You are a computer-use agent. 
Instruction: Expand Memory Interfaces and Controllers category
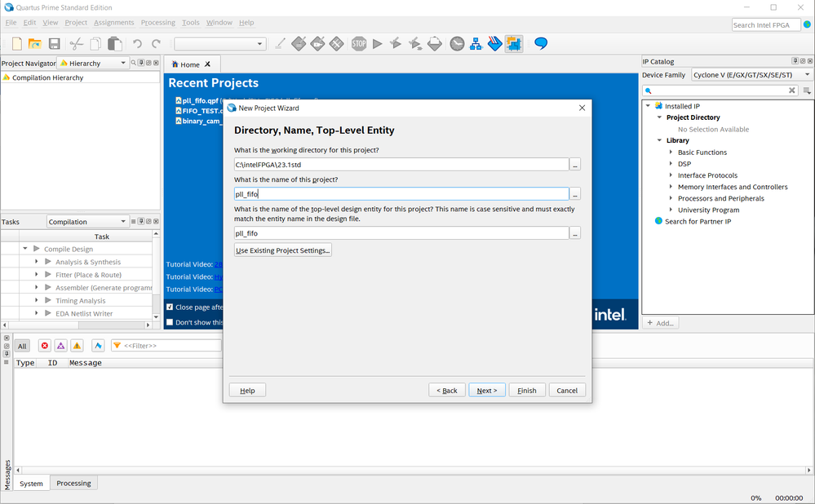click(x=671, y=187)
